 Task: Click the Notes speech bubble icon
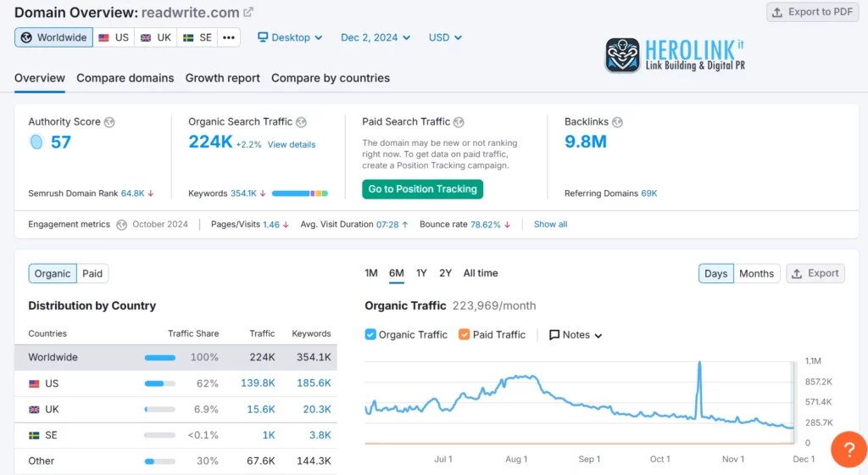554,335
